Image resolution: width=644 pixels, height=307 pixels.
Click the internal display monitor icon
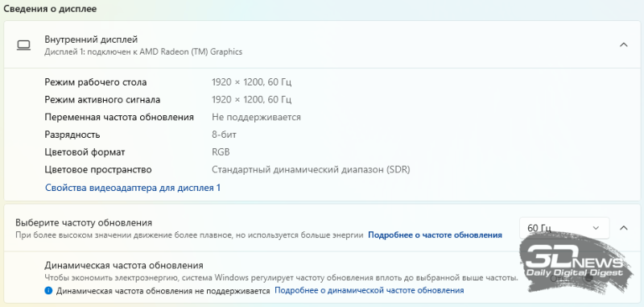pos(23,45)
